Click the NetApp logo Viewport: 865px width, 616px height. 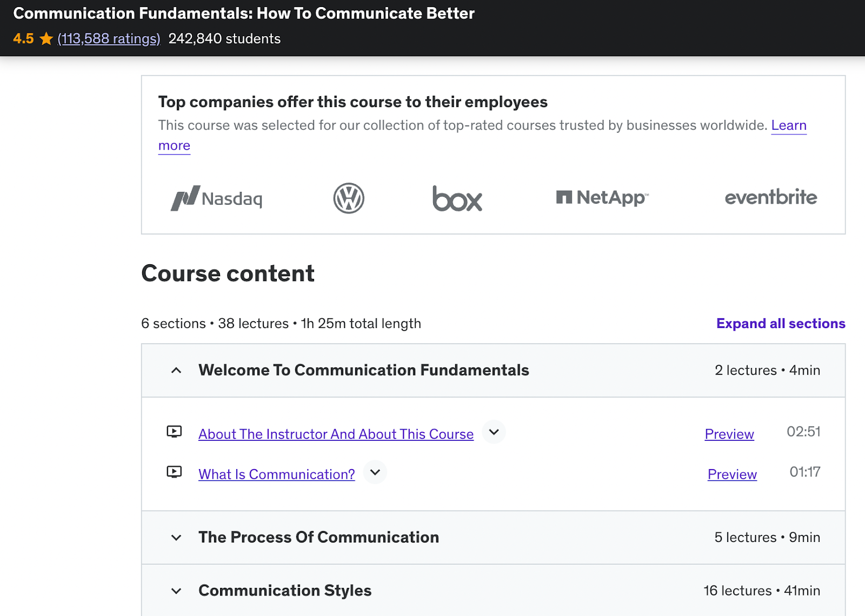pos(602,198)
